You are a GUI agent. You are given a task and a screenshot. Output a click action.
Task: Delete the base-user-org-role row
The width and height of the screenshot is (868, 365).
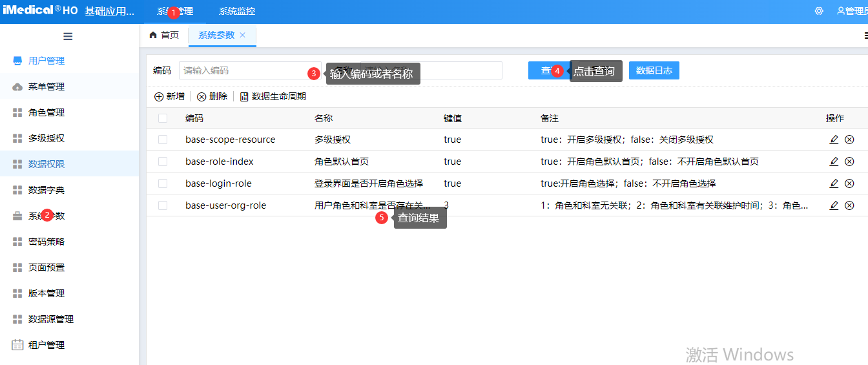pyautogui.click(x=849, y=205)
